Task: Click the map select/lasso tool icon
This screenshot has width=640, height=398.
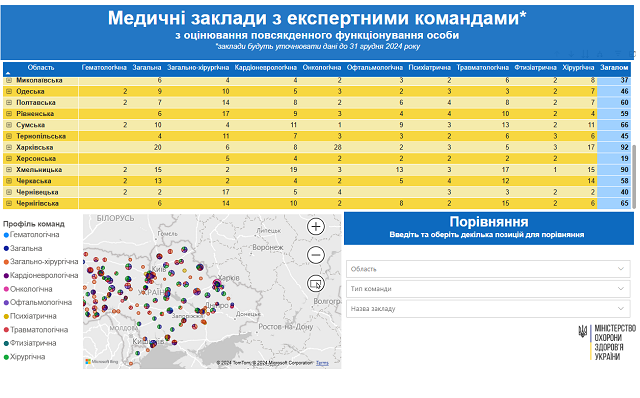Action: 316,283
